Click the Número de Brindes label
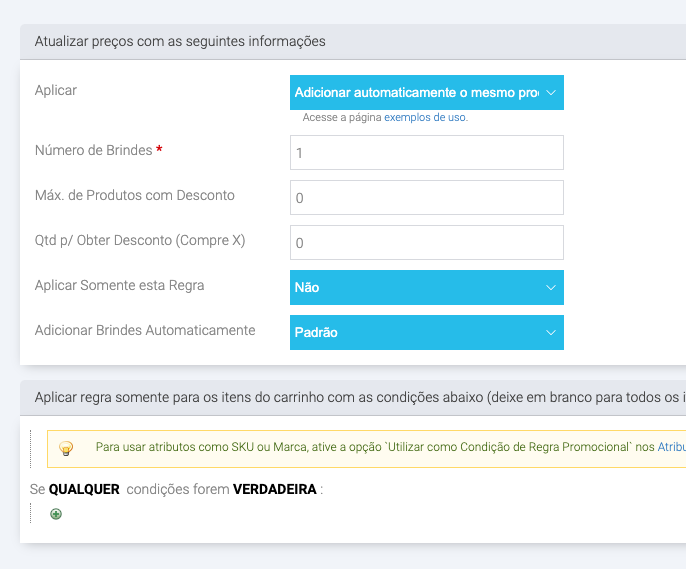The height and width of the screenshot is (569, 686). [93, 150]
